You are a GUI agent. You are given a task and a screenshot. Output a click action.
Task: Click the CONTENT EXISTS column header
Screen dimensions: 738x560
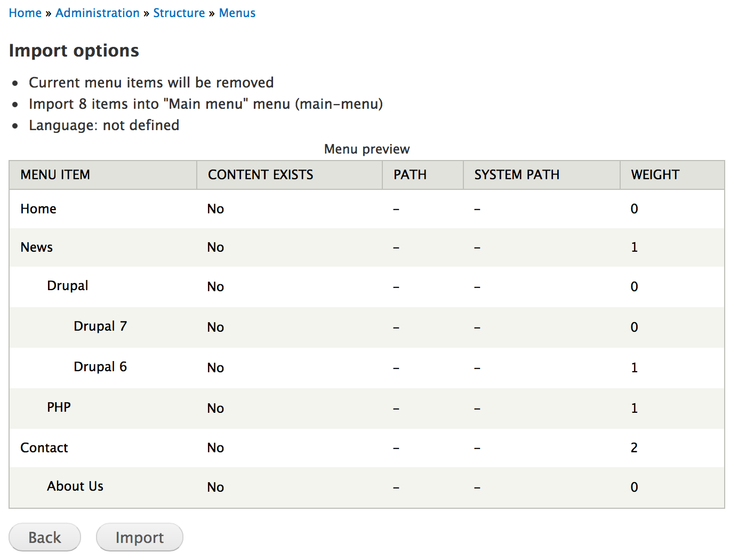pos(260,174)
